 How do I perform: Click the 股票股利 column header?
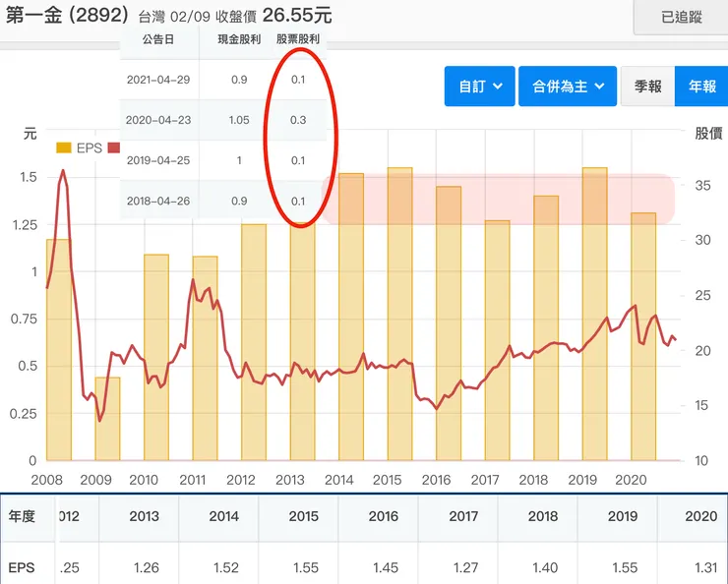(298, 39)
